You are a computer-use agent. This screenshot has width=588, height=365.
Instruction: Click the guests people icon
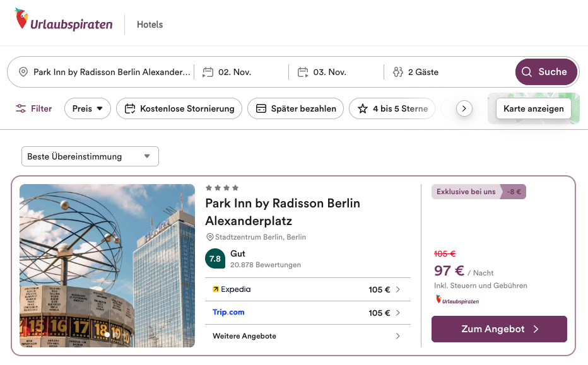(397, 72)
